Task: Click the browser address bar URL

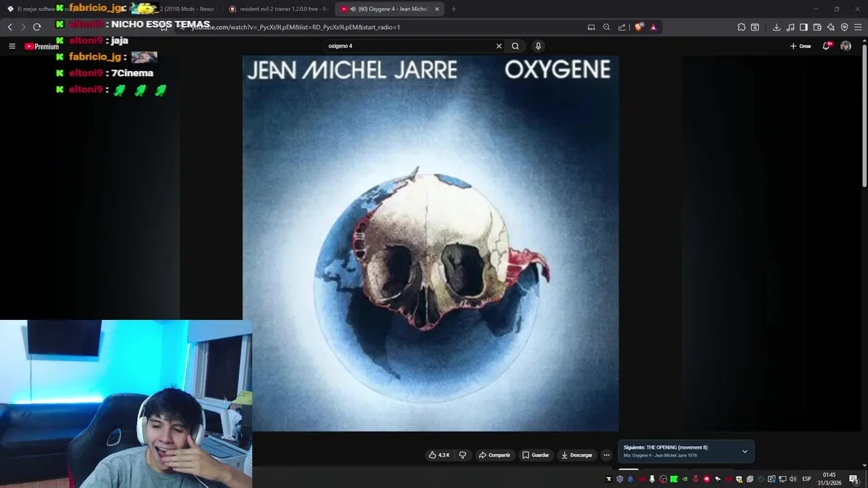Action: [x=296, y=27]
